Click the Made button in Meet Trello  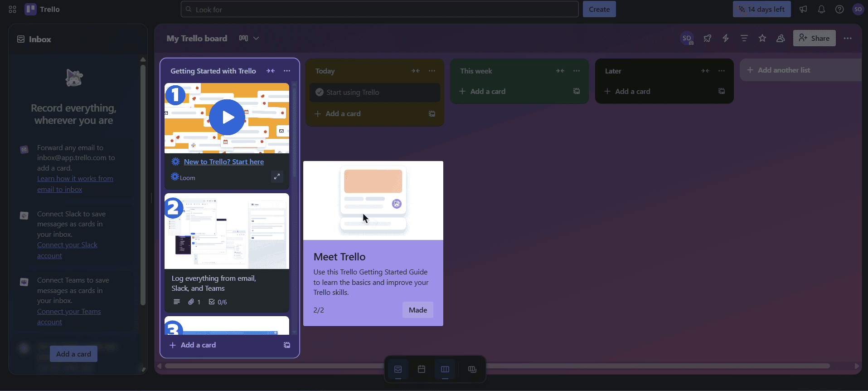[418, 310]
